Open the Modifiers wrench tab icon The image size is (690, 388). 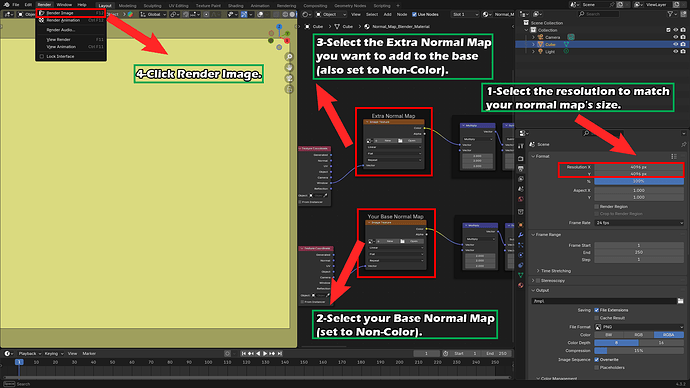(521, 235)
